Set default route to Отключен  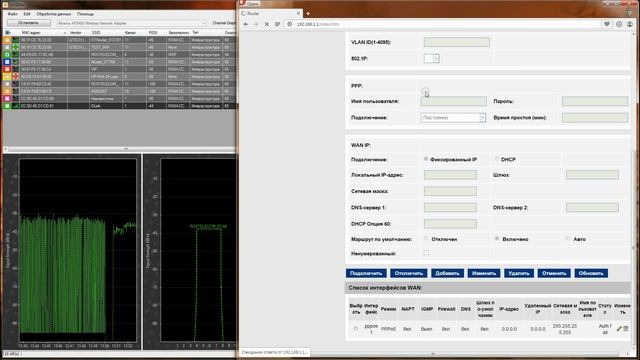point(426,239)
